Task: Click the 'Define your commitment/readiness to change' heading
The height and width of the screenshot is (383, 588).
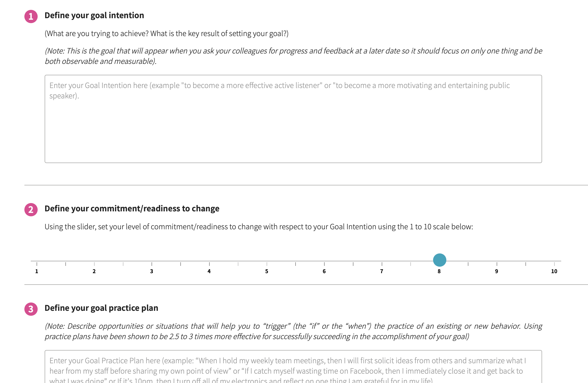Action: (132, 208)
